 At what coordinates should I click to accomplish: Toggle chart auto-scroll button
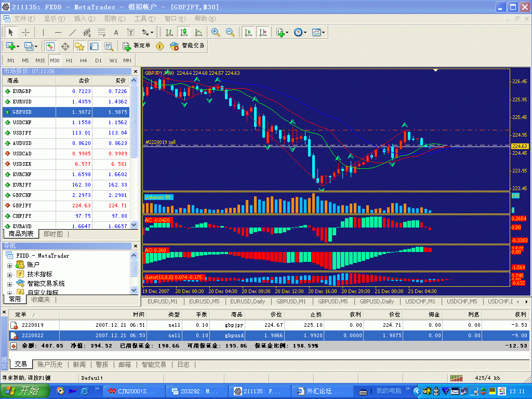248,32
